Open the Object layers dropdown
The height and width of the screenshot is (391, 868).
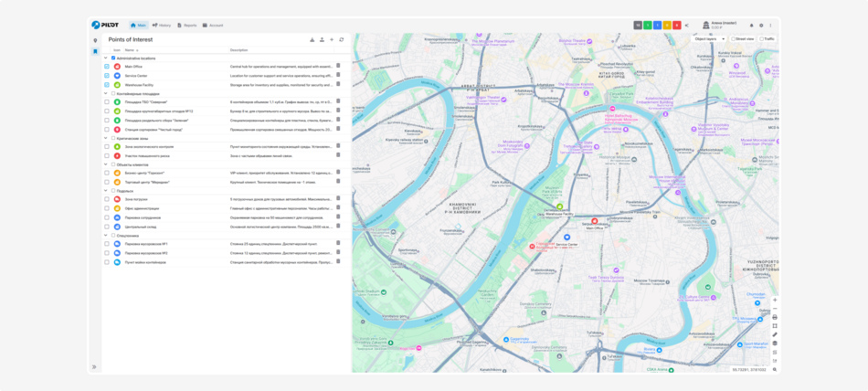(x=709, y=39)
